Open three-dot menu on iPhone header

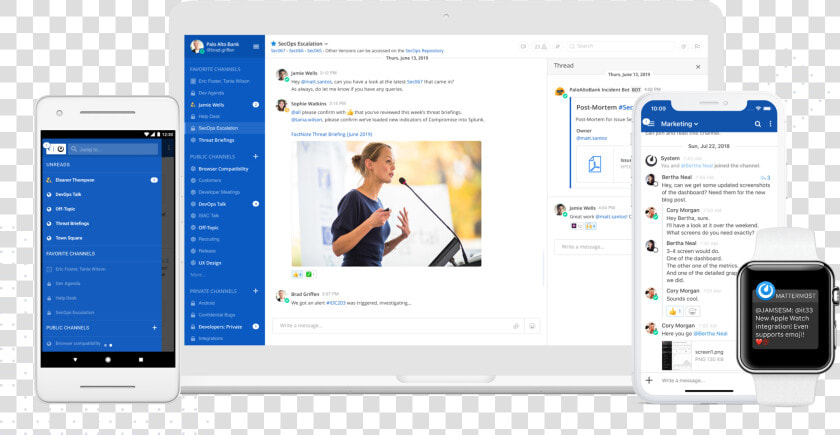(x=770, y=124)
